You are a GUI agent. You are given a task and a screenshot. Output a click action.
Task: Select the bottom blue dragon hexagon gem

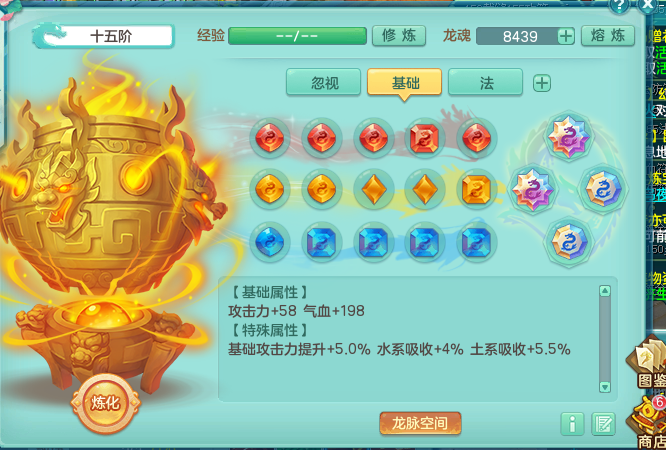pyautogui.click(x=568, y=241)
